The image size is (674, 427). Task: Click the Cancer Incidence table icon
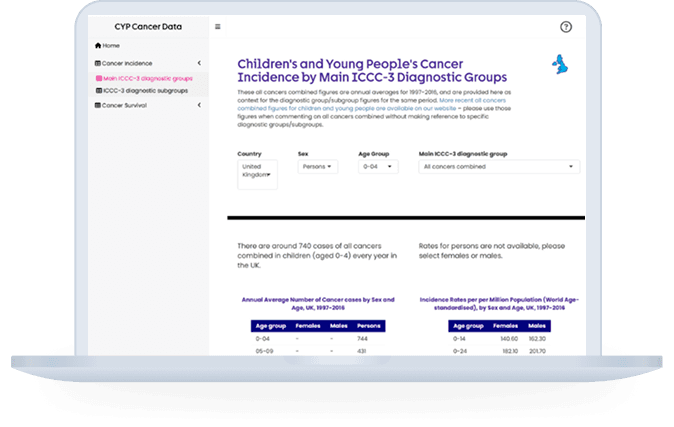pos(98,63)
